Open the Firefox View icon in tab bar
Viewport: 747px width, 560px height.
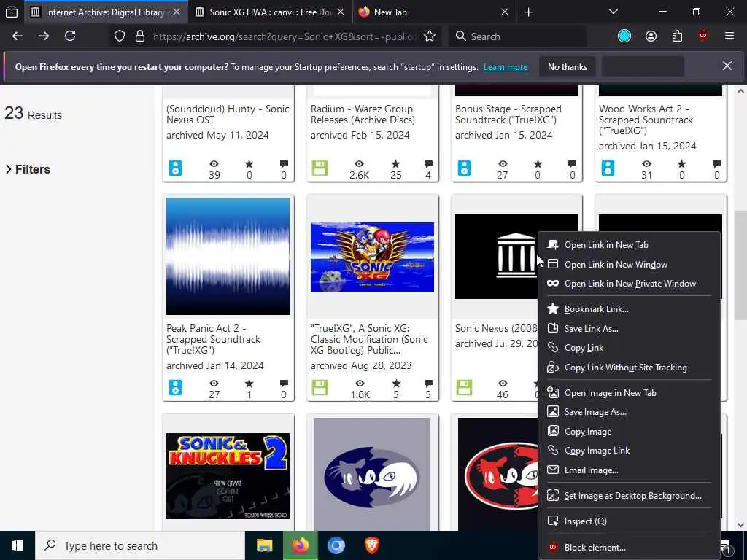12,12
